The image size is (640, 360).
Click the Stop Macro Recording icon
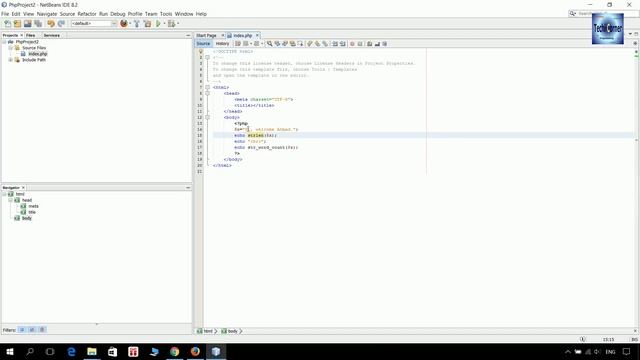[x=360, y=44]
